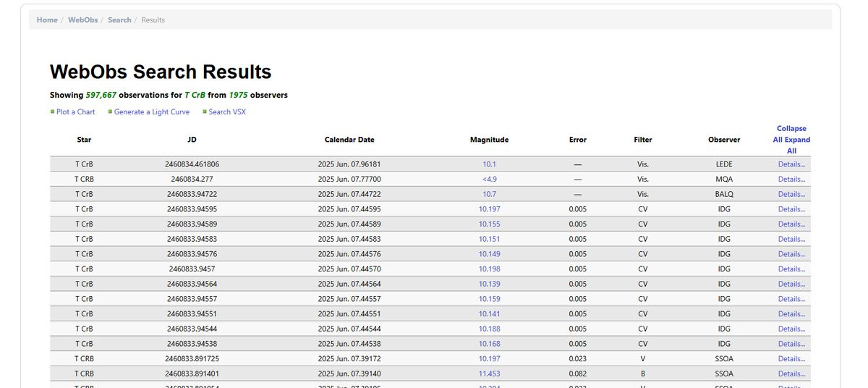Open magnitude 10.139 link

pos(489,284)
